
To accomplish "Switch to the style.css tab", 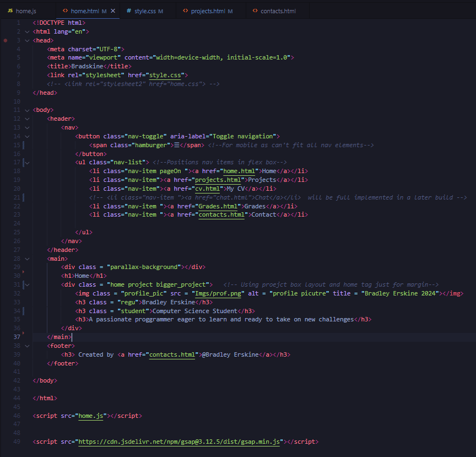I will pos(145,11).
